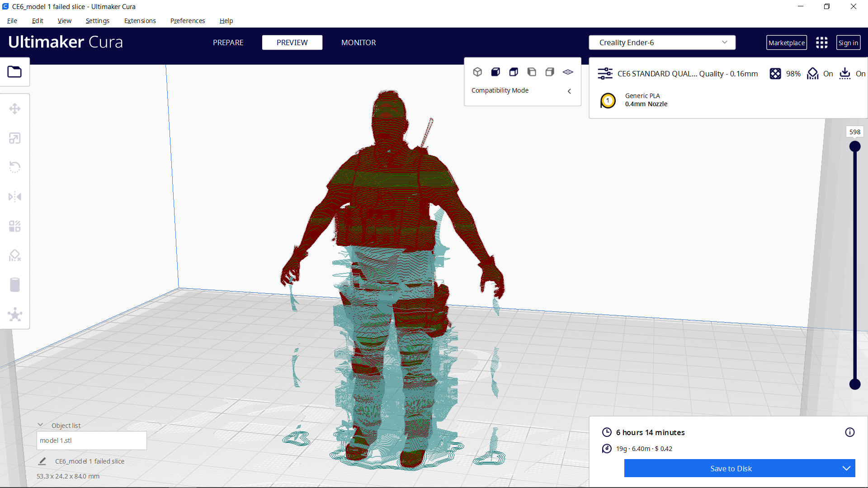Viewport: 868px width, 488px height.
Task: Open a file with the folder icon
Action: click(14, 71)
